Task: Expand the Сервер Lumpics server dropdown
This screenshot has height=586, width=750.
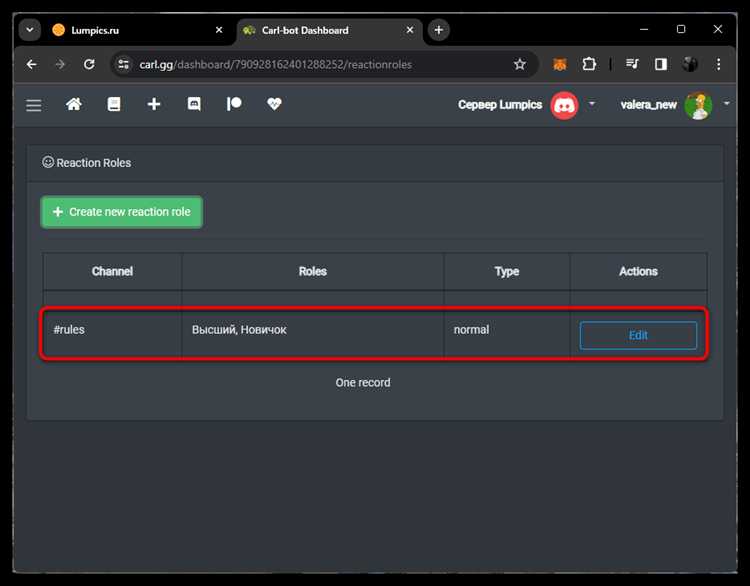Action: pyautogui.click(x=592, y=103)
